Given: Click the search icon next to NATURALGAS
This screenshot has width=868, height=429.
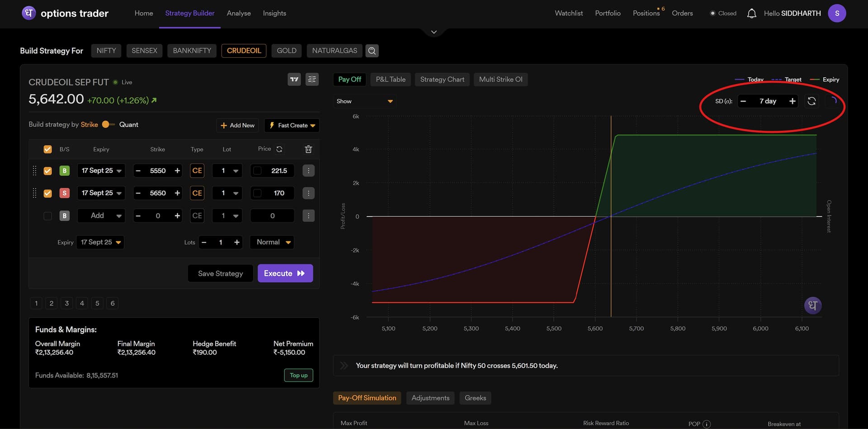Looking at the screenshot, I should click(372, 51).
